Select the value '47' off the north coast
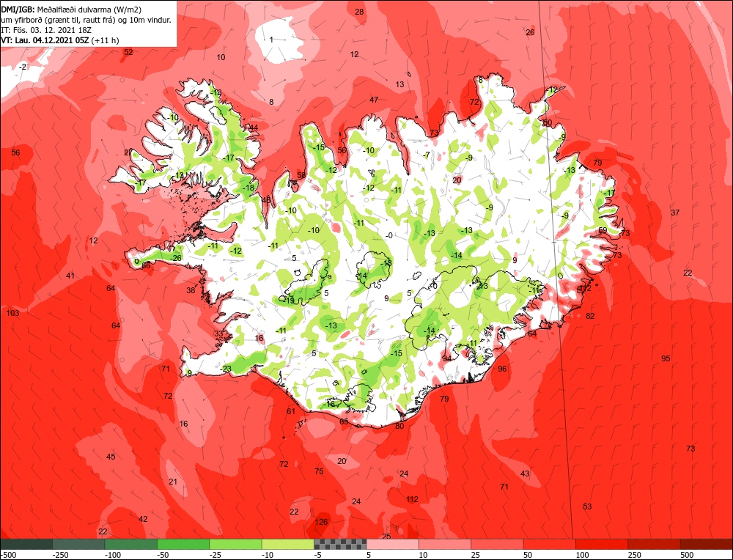The height and width of the screenshot is (560, 733). [x=374, y=100]
